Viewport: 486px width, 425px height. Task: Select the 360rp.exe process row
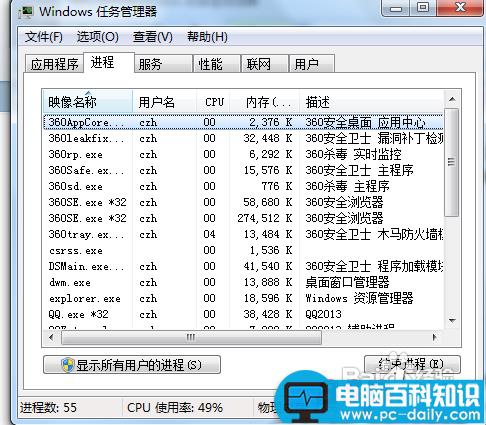243,154
